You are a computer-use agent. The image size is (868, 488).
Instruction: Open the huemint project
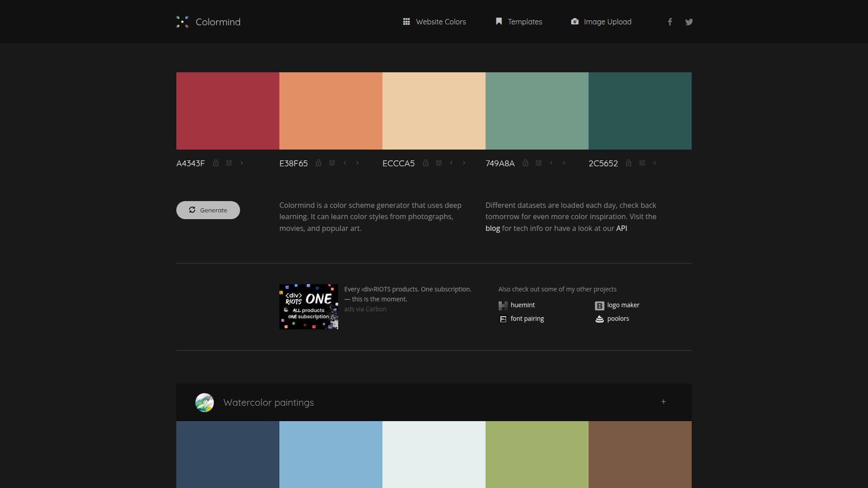[x=517, y=305]
